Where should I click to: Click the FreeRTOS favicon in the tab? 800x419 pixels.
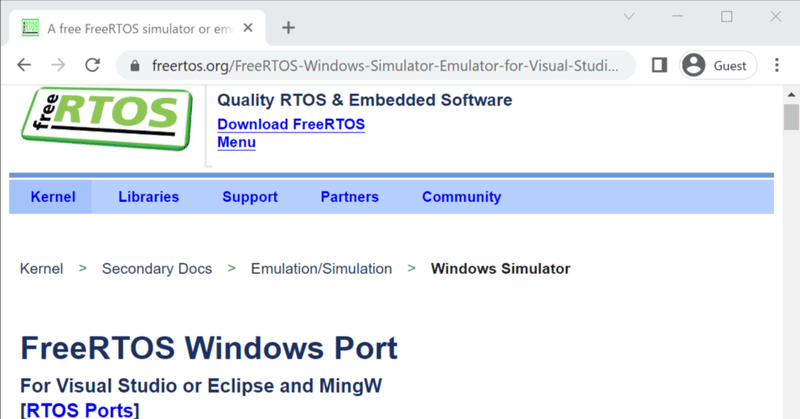pyautogui.click(x=31, y=28)
